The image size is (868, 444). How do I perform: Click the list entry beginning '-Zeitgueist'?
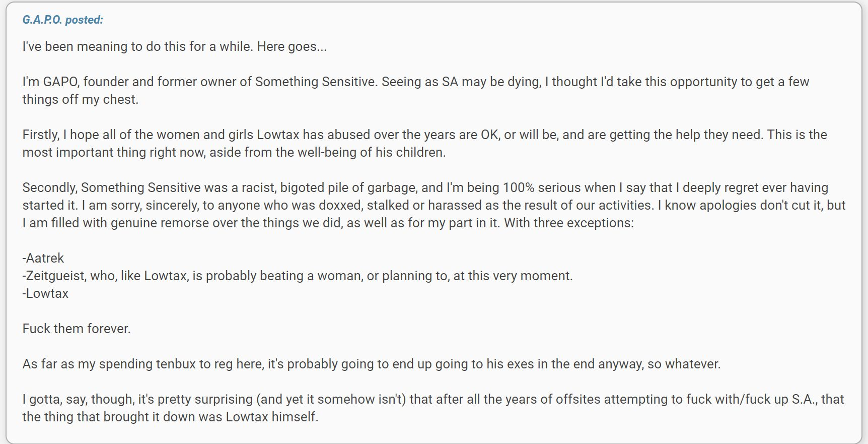tap(298, 276)
